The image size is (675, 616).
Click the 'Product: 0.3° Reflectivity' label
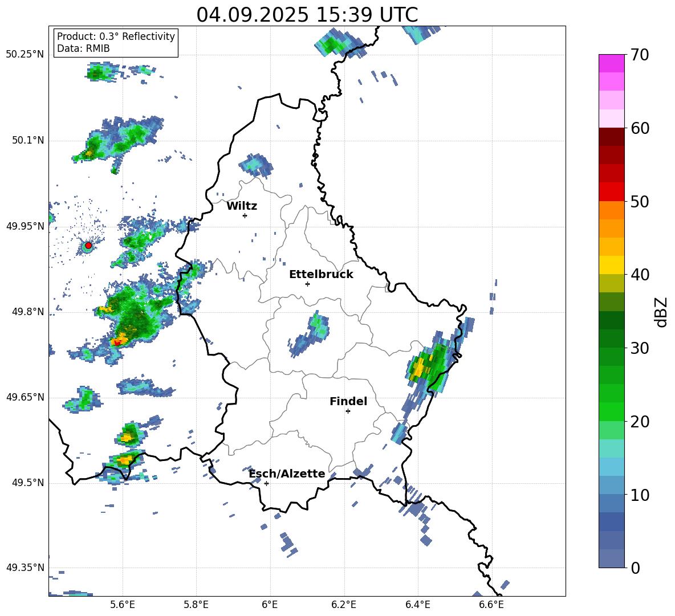pyautogui.click(x=116, y=36)
